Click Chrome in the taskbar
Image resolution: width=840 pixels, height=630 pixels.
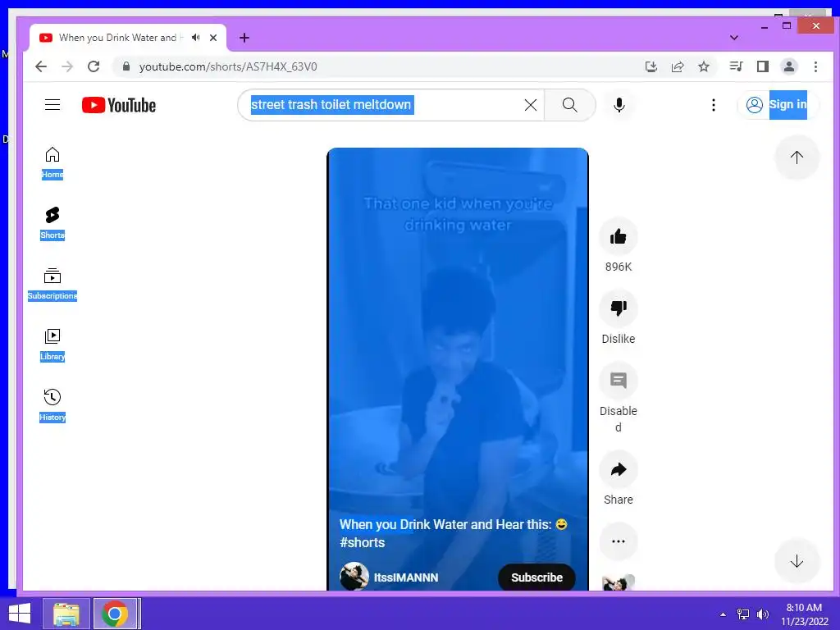[x=115, y=614]
